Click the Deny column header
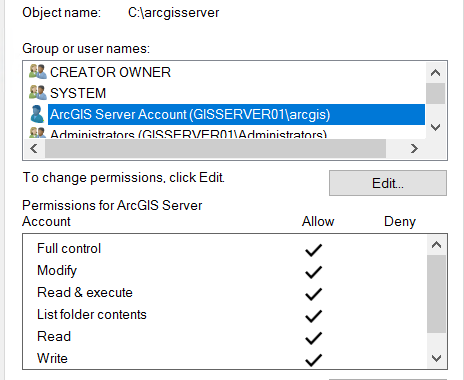The image size is (464, 380). coord(400,222)
